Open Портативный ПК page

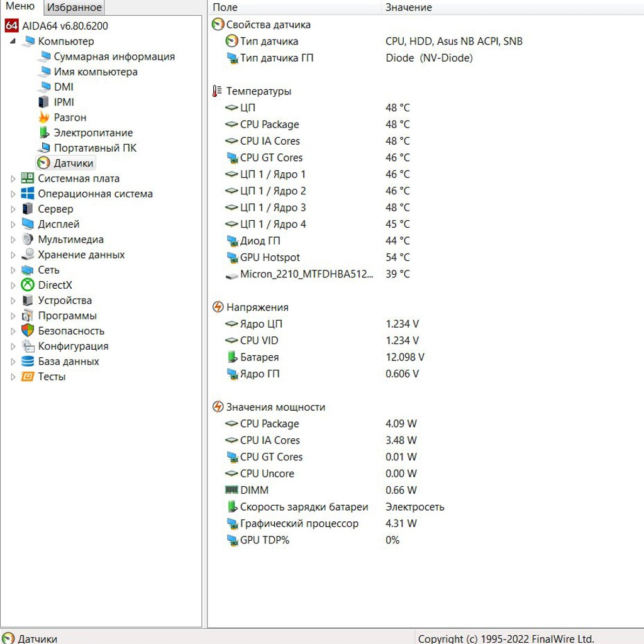coord(95,148)
